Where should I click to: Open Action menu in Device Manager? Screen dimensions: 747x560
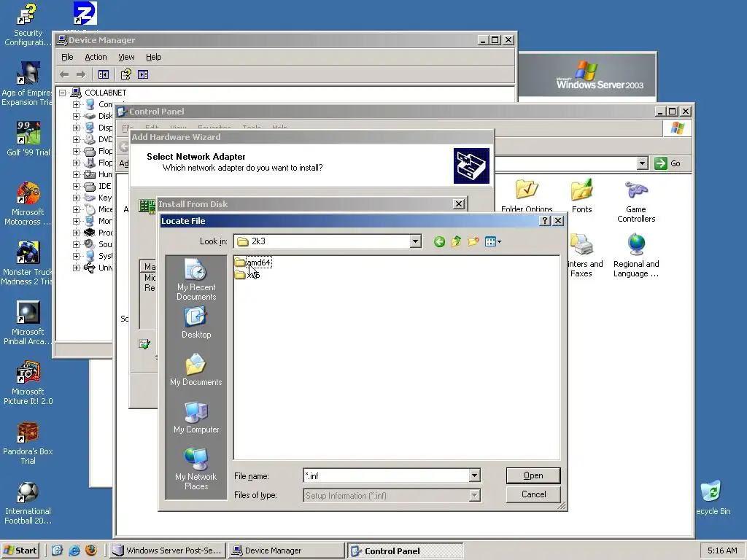click(96, 57)
